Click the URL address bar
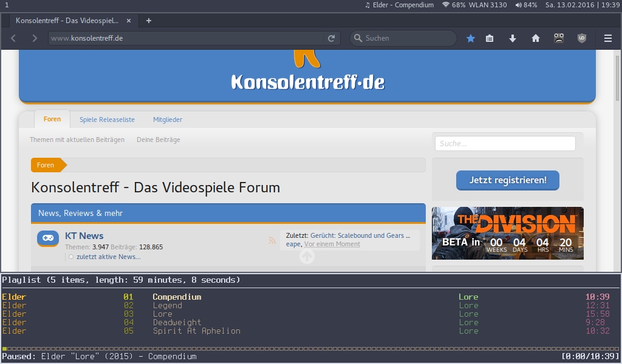622x364 pixels. tap(186, 38)
